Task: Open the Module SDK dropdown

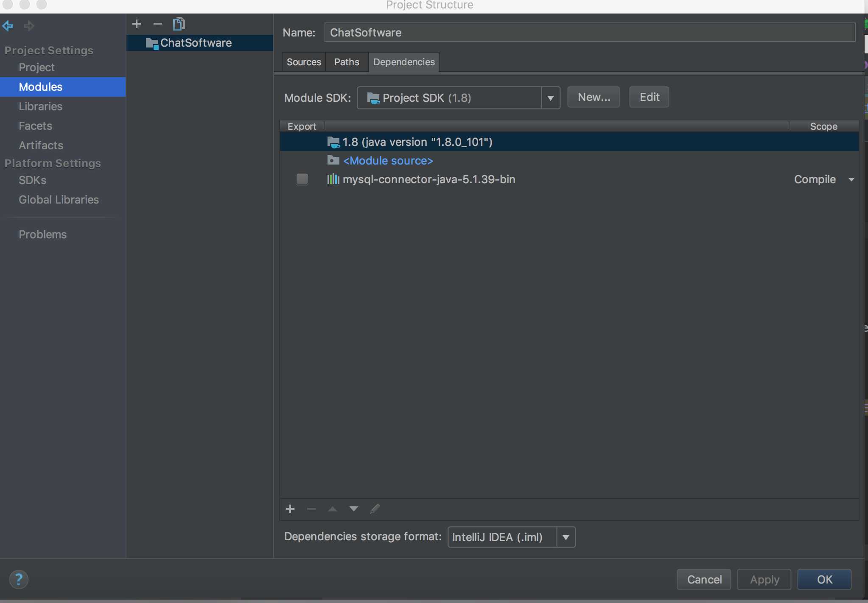Action: [x=550, y=98]
